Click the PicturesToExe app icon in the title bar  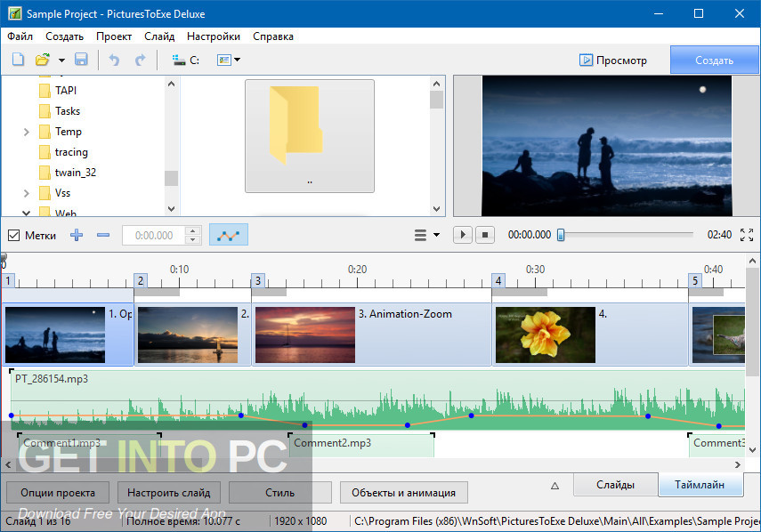pyautogui.click(x=14, y=13)
